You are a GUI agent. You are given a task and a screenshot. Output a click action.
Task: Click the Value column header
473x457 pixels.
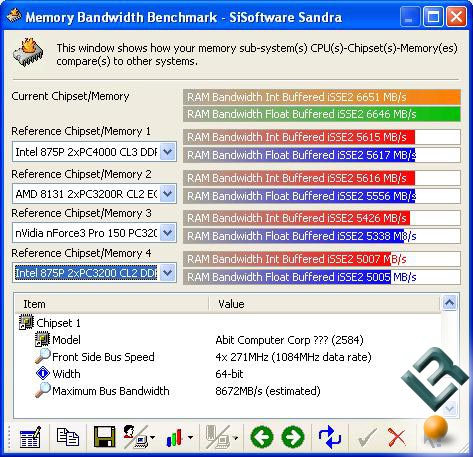point(324,304)
